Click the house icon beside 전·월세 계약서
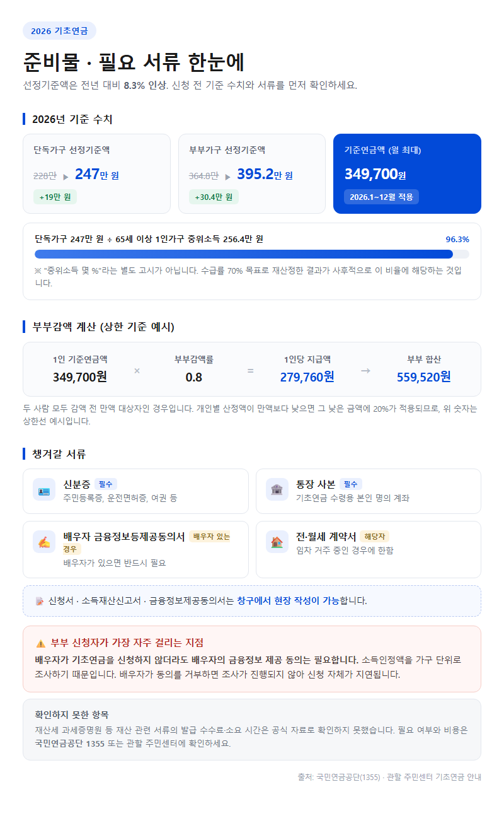The height and width of the screenshot is (816, 504). coord(277,542)
